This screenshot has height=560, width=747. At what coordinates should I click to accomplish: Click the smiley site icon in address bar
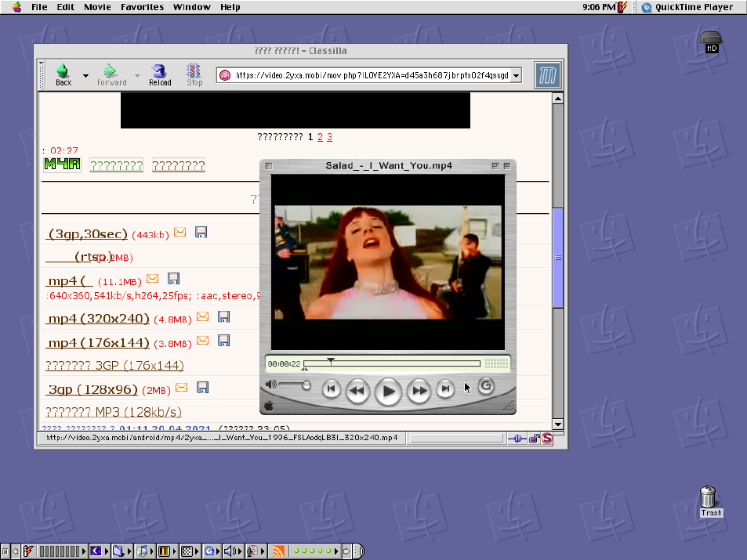[x=225, y=75]
